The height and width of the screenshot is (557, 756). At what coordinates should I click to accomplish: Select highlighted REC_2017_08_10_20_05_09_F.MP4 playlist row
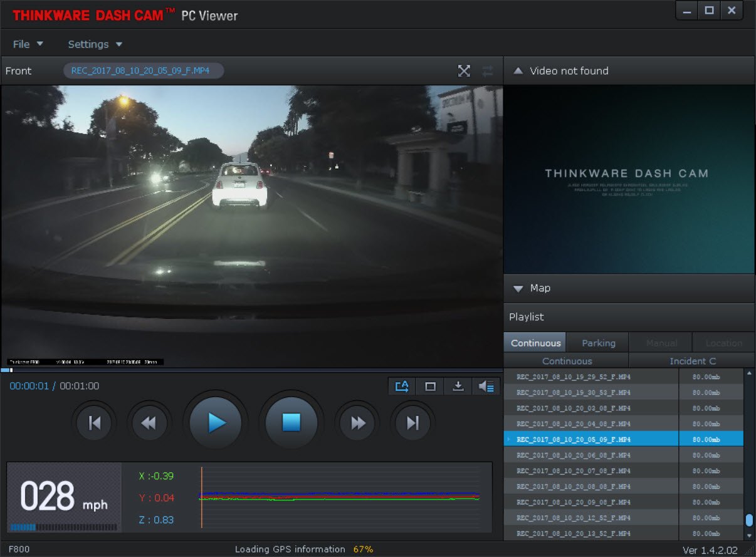pyautogui.click(x=624, y=439)
